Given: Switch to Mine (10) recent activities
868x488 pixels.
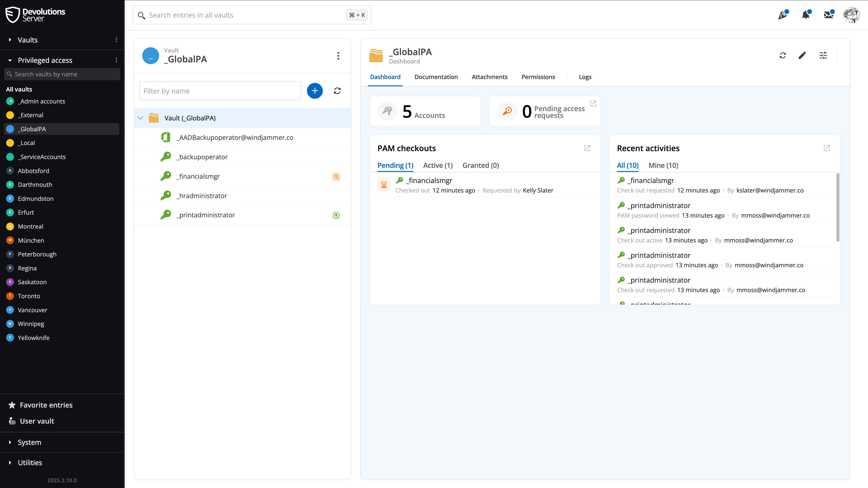Looking at the screenshot, I should pyautogui.click(x=663, y=165).
